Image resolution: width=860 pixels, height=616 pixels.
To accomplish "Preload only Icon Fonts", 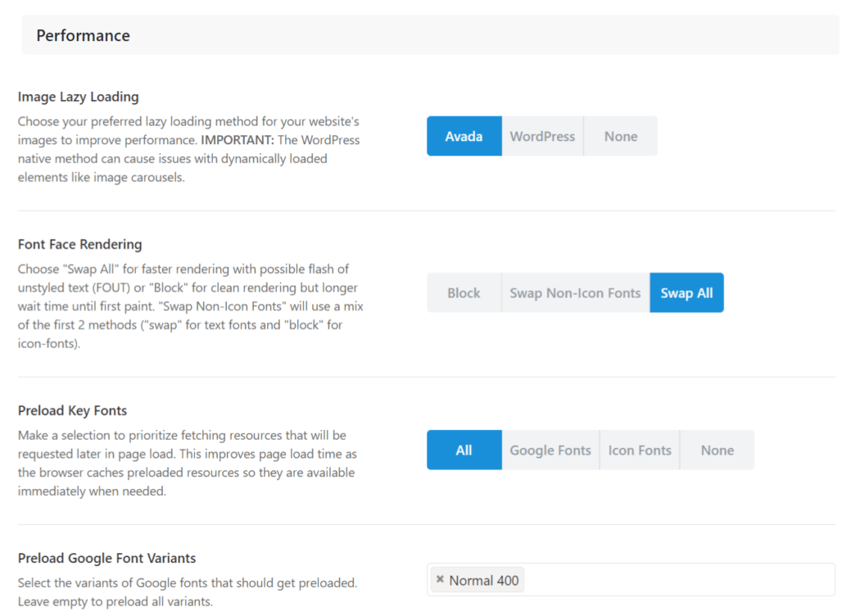I will (639, 450).
